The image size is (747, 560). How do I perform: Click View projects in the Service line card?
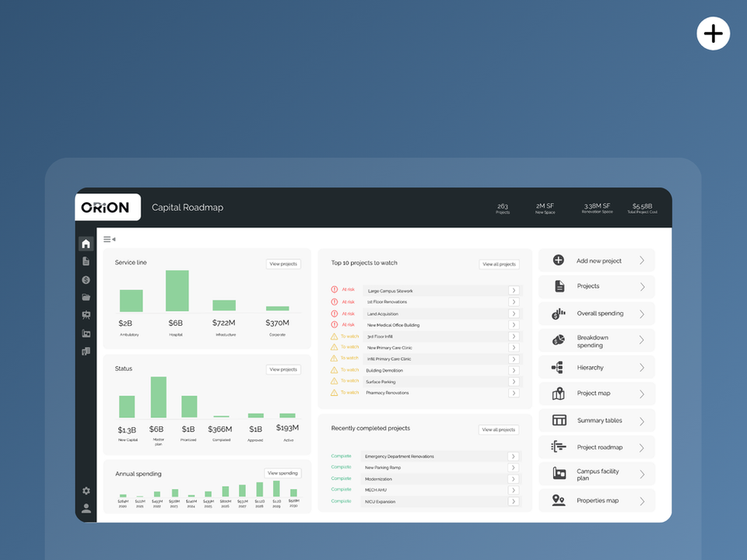pos(283,264)
